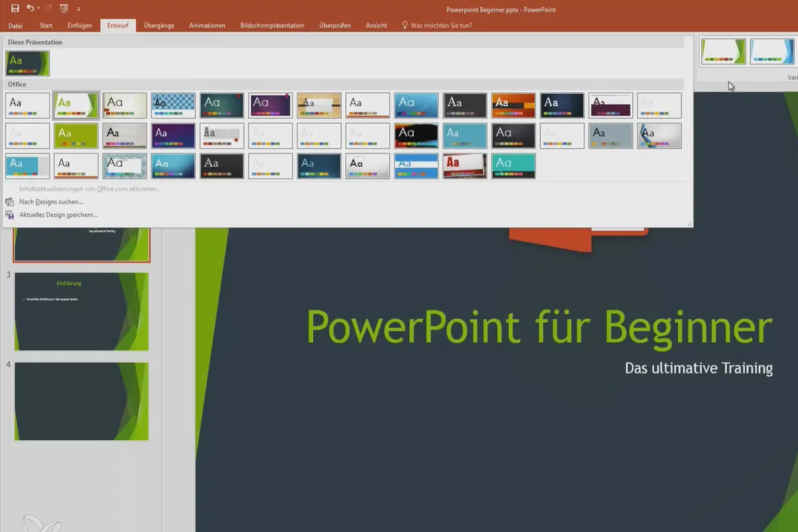The width and height of the screenshot is (798, 532).
Task: Switch to the Bildschirmpräsentation tab
Action: 272,25
